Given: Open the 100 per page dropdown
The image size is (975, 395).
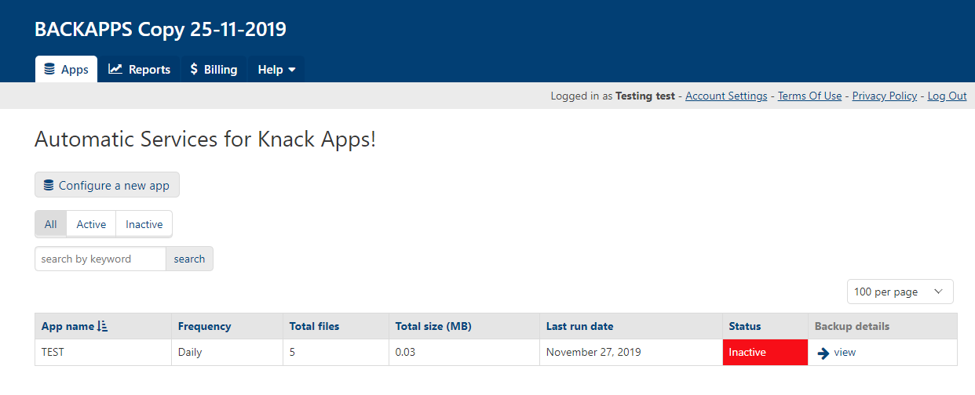Looking at the screenshot, I should coord(900,292).
